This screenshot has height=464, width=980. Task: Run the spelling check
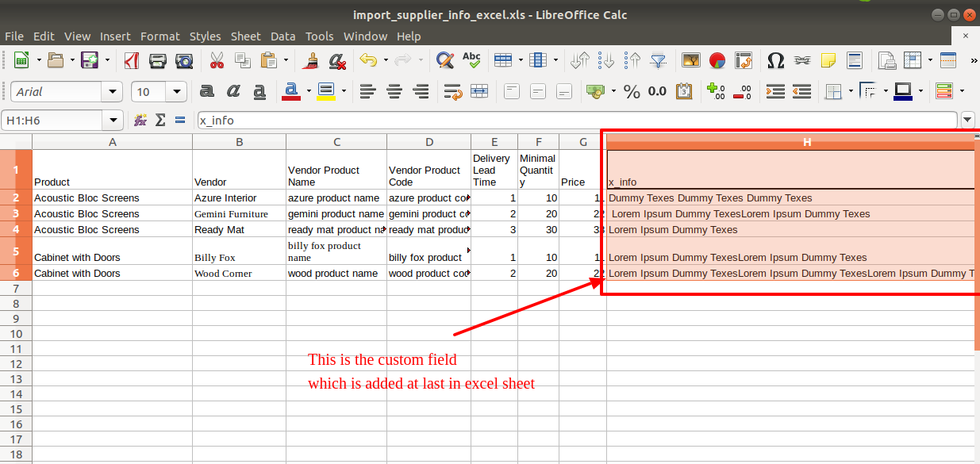point(471,60)
